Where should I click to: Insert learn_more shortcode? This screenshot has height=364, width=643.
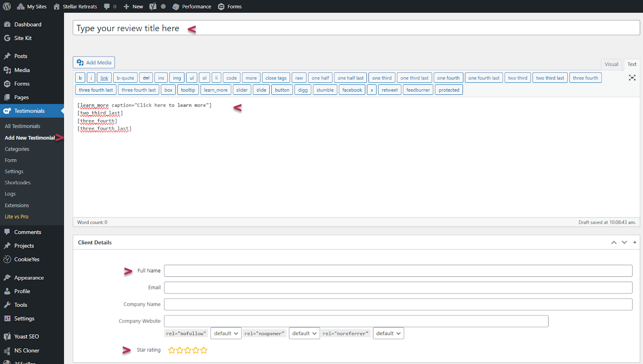click(216, 90)
